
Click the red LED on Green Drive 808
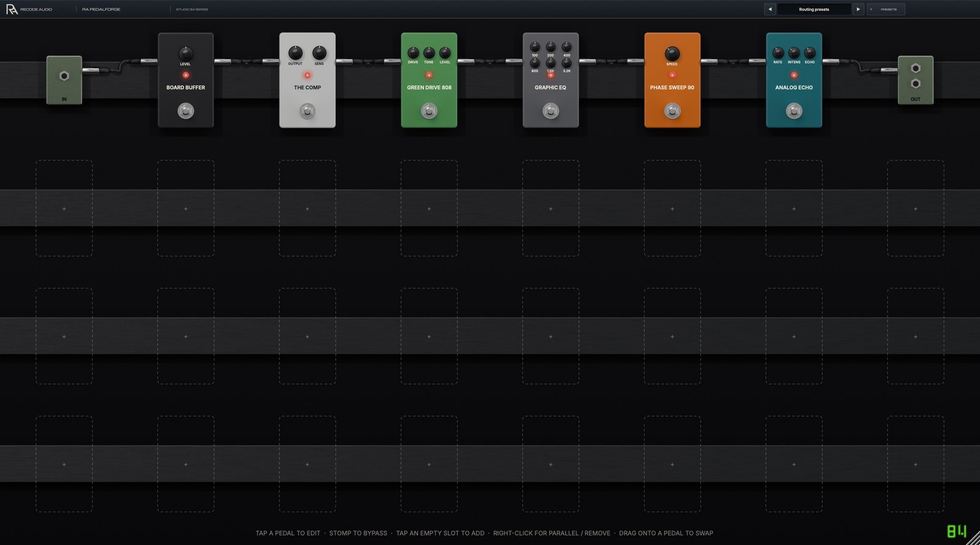click(429, 75)
